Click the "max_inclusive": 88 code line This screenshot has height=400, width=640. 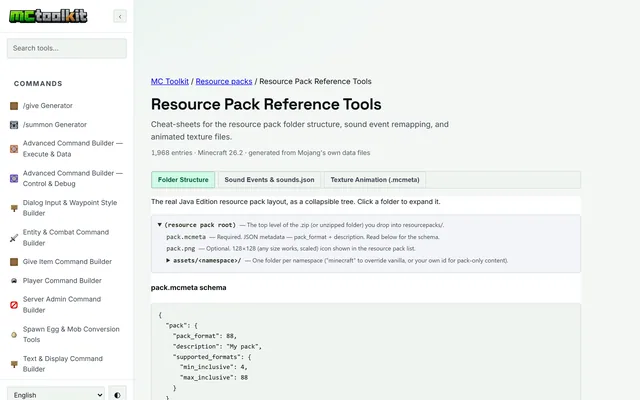(213, 378)
